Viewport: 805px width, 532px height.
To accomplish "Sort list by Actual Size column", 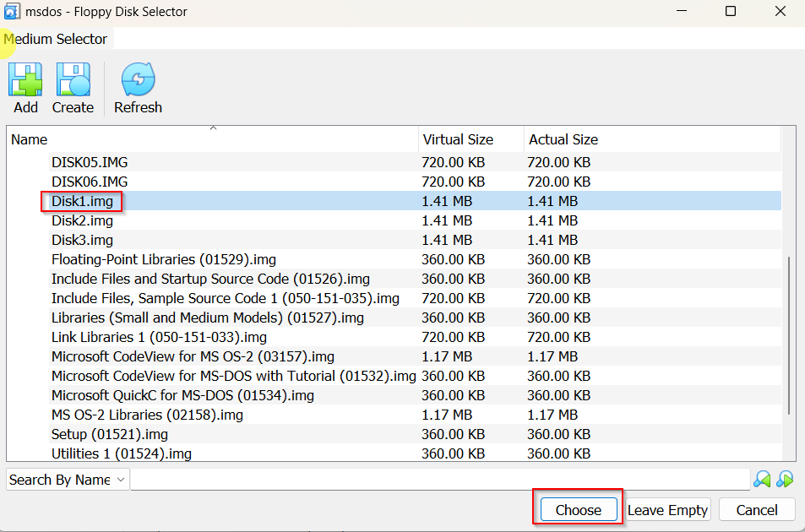I will coord(563,139).
